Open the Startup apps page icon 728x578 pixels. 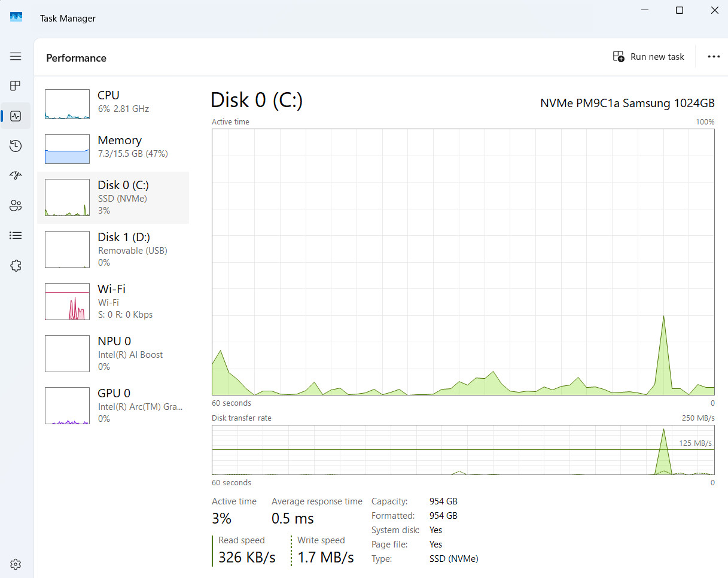(x=16, y=176)
